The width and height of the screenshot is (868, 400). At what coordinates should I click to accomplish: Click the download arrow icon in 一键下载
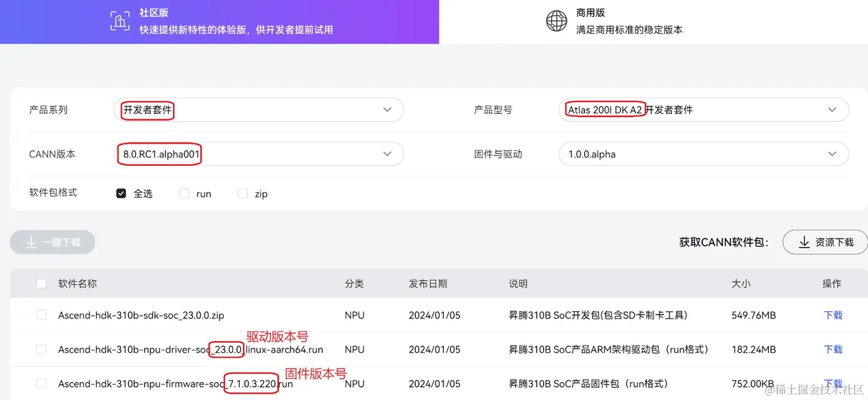tap(31, 242)
